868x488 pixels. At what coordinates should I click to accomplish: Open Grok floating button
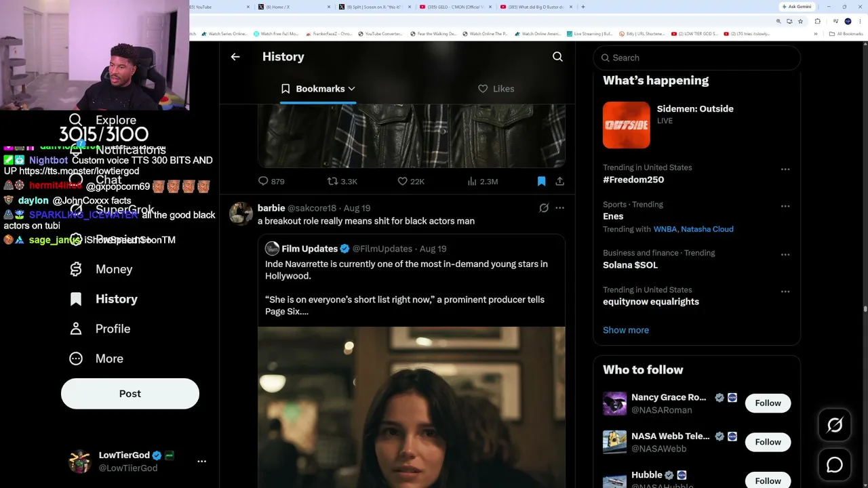835,425
